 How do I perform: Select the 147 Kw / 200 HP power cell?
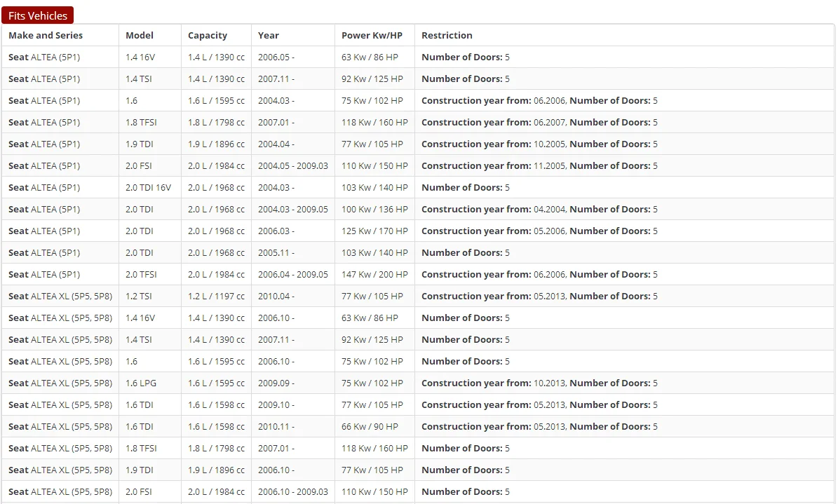tap(374, 275)
